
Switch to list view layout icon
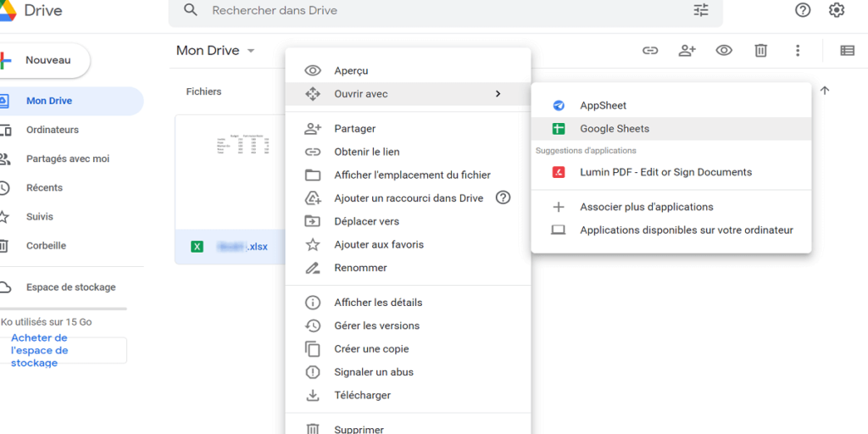847,50
